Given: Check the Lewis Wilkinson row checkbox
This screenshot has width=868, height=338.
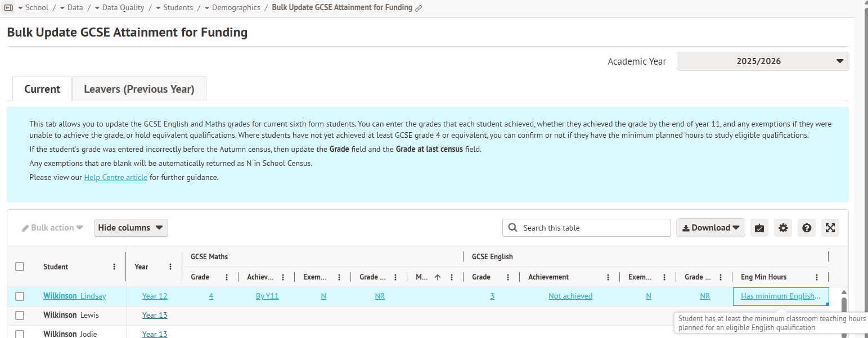Looking at the screenshot, I should point(20,316).
